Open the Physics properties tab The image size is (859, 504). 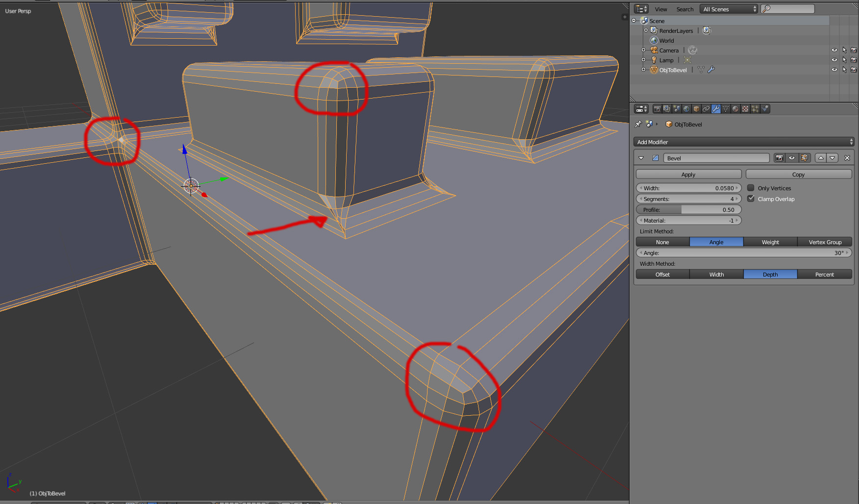[x=765, y=109]
